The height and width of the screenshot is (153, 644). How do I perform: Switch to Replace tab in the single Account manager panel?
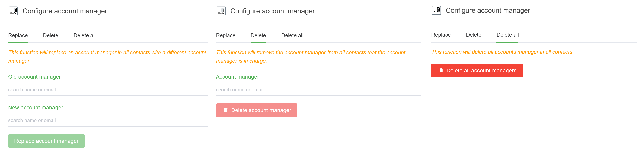[x=225, y=35]
